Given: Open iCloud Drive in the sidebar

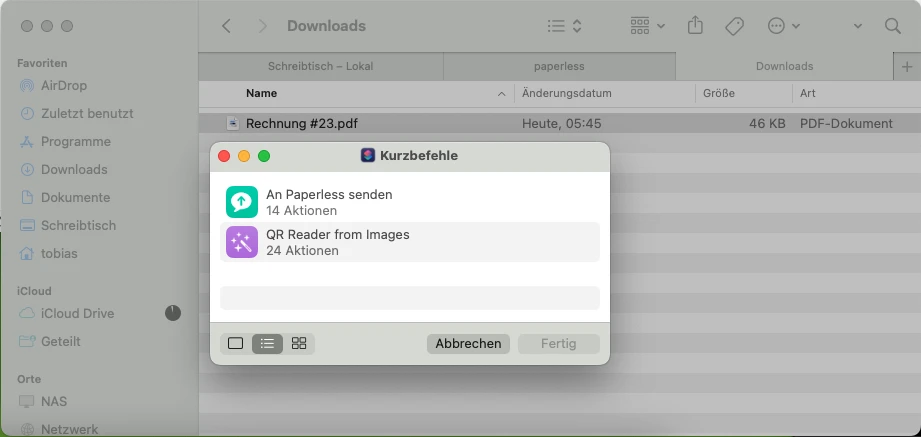Looking at the screenshot, I should (67, 314).
